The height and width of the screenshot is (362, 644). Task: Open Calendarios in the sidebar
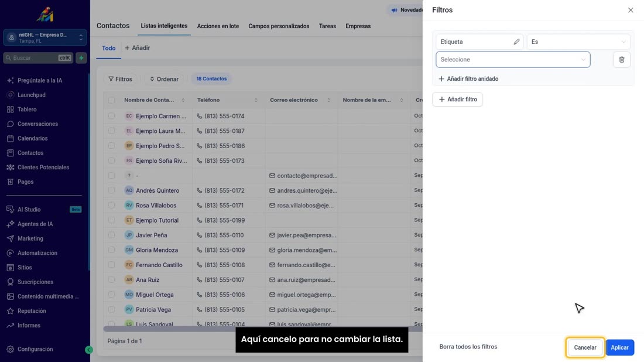pyautogui.click(x=32, y=138)
